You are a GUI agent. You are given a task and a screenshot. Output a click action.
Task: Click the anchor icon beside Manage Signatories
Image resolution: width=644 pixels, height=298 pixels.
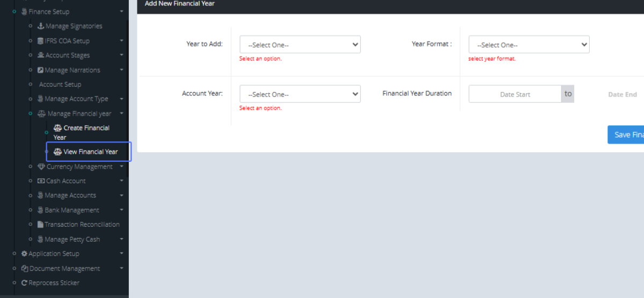(41, 26)
